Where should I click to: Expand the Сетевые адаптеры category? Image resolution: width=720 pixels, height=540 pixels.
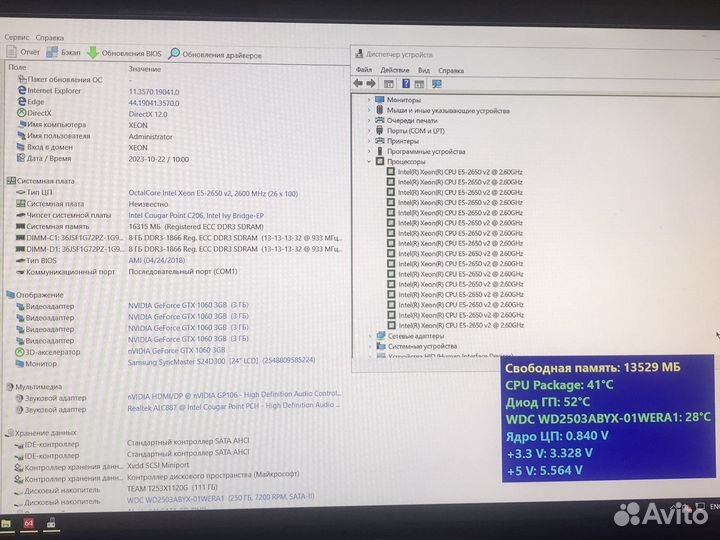pyautogui.click(x=369, y=336)
